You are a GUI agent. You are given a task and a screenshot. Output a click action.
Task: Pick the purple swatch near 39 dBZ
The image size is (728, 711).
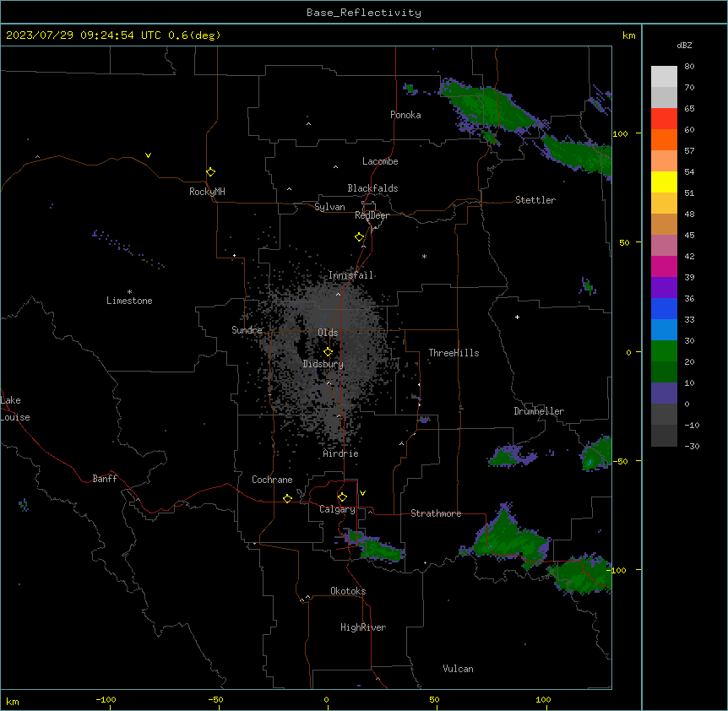664,287
